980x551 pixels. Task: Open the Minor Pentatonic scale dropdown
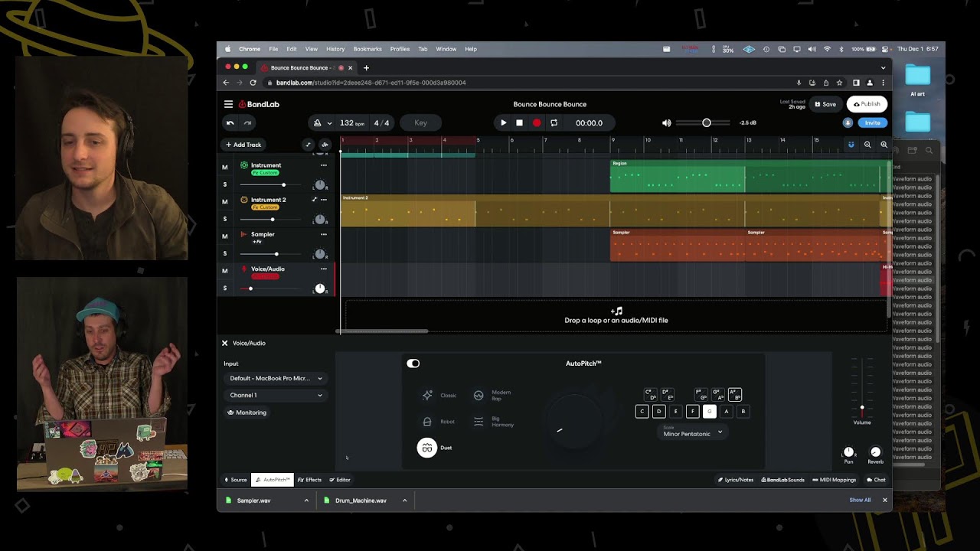[693, 433]
